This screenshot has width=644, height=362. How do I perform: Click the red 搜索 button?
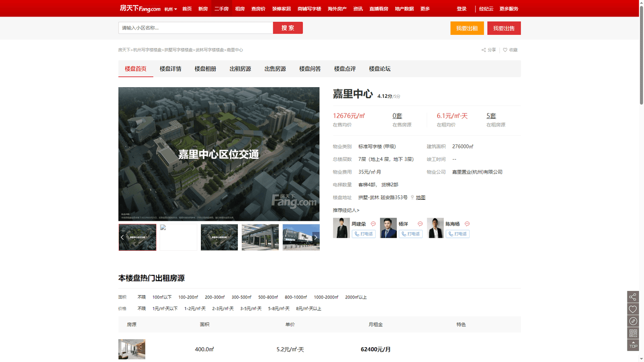(x=288, y=28)
